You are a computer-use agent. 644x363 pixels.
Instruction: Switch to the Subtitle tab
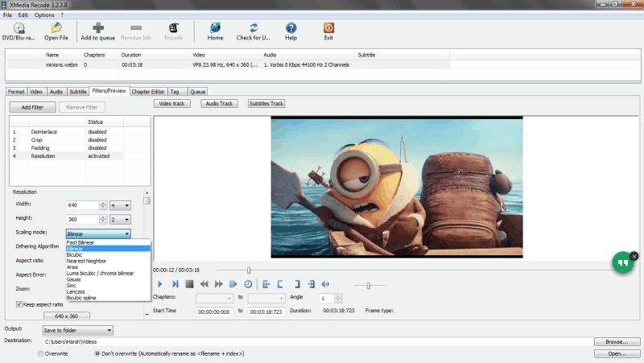78,92
